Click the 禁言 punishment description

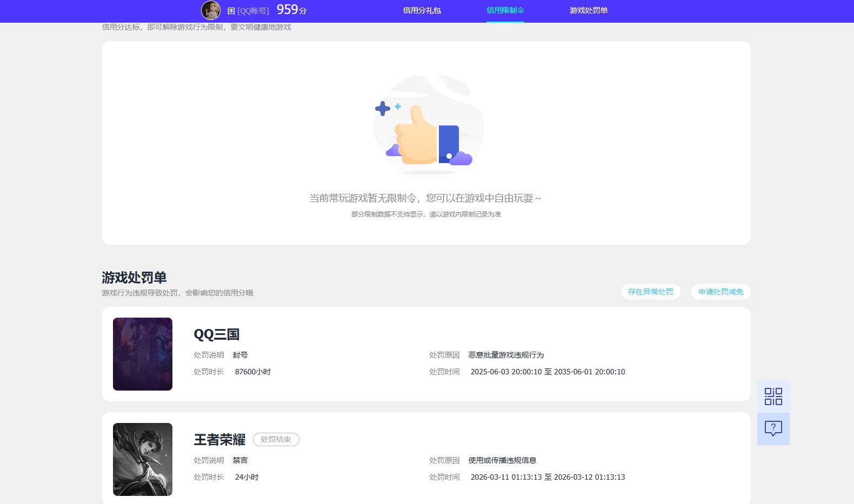(x=240, y=460)
